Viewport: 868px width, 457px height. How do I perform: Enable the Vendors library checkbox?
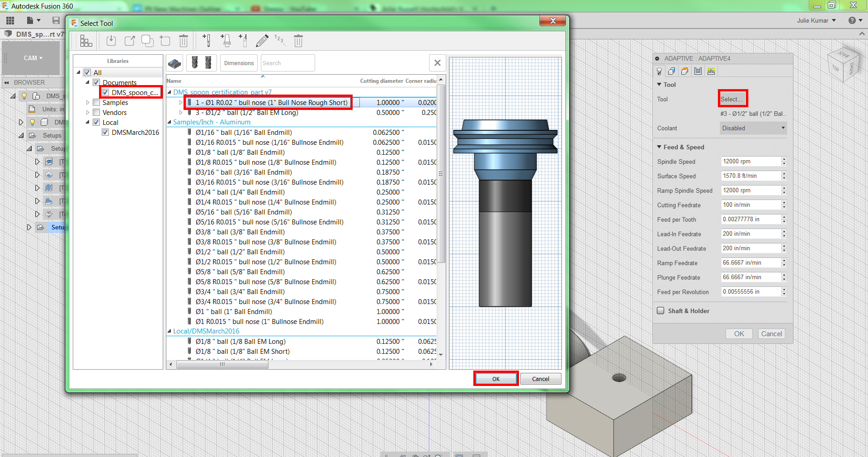[96, 112]
